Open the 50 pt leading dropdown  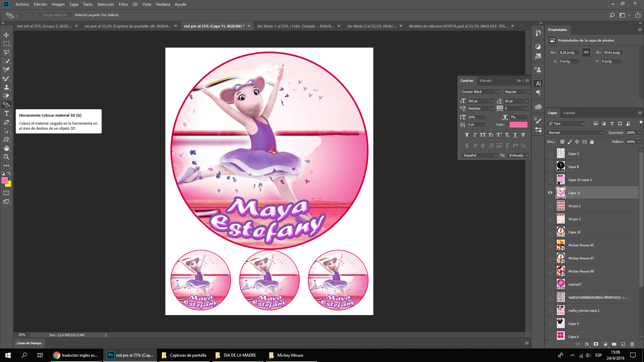click(x=527, y=101)
